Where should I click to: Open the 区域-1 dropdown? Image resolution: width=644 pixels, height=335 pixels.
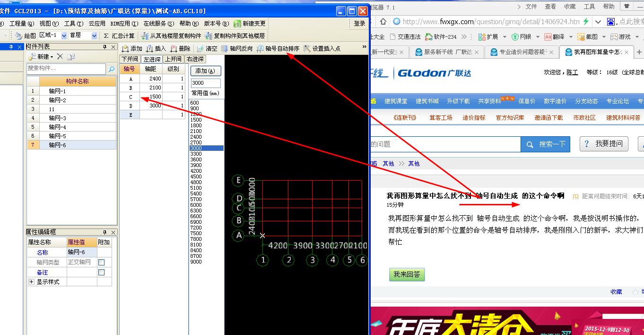coord(64,35)
